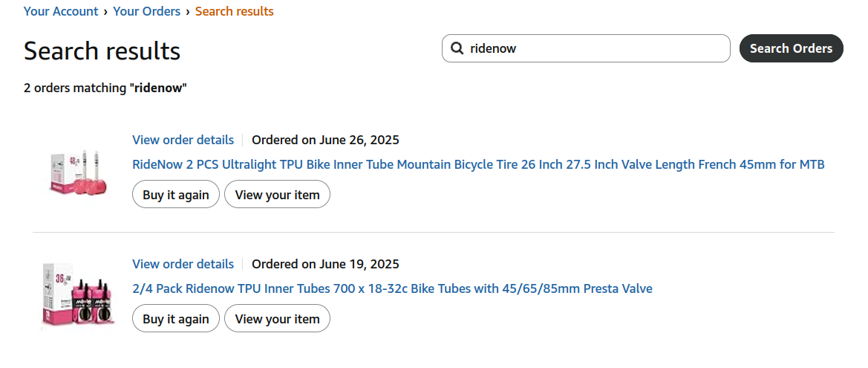Screen dimensions: 868x368
Task: Click the Search results page heading
Action: (102, 51)
